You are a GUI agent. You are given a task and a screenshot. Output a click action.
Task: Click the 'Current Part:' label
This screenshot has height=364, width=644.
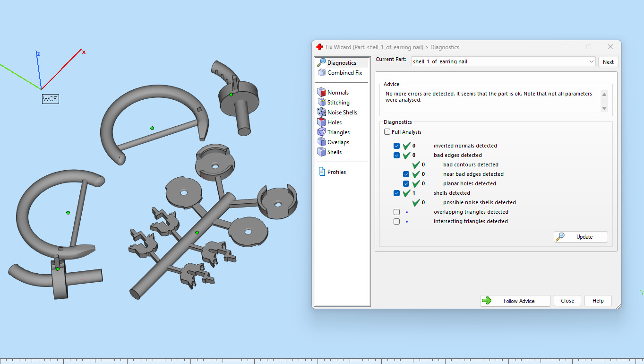pyautogui.click(x=391, y=59)
